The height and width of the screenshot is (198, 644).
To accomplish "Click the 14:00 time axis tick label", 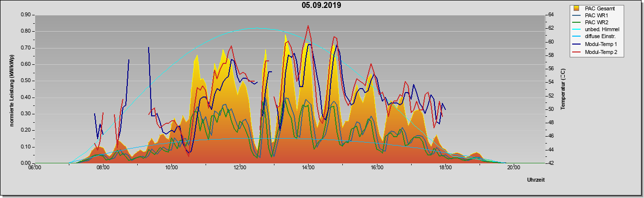I will point(308,167).
